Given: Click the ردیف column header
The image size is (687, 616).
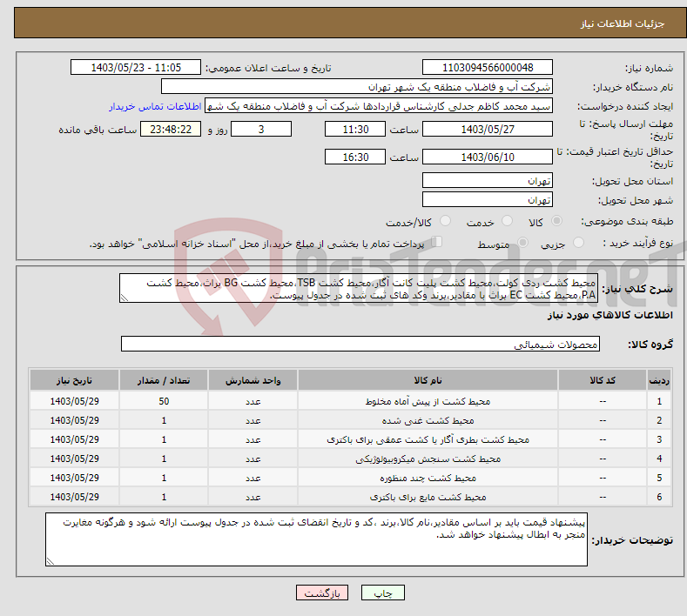Looking at the screenshot, I should click(x=659, y=380).
